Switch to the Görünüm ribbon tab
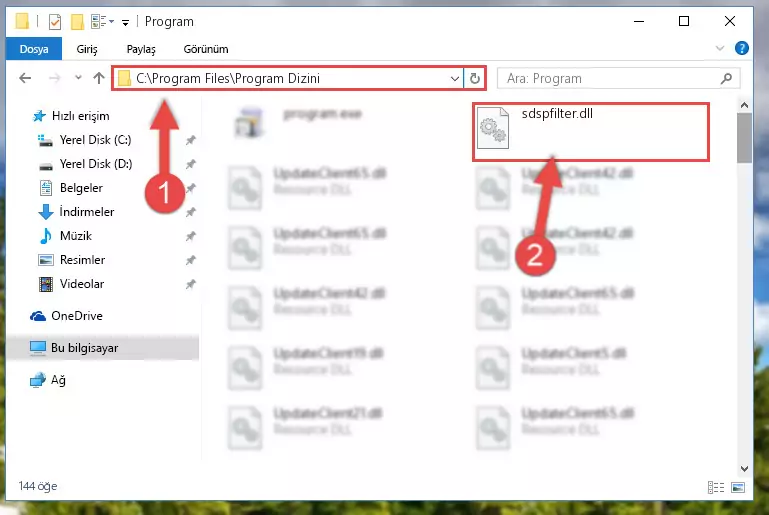Viewport: 769px width, 515px height. click(x=205, y=49)
